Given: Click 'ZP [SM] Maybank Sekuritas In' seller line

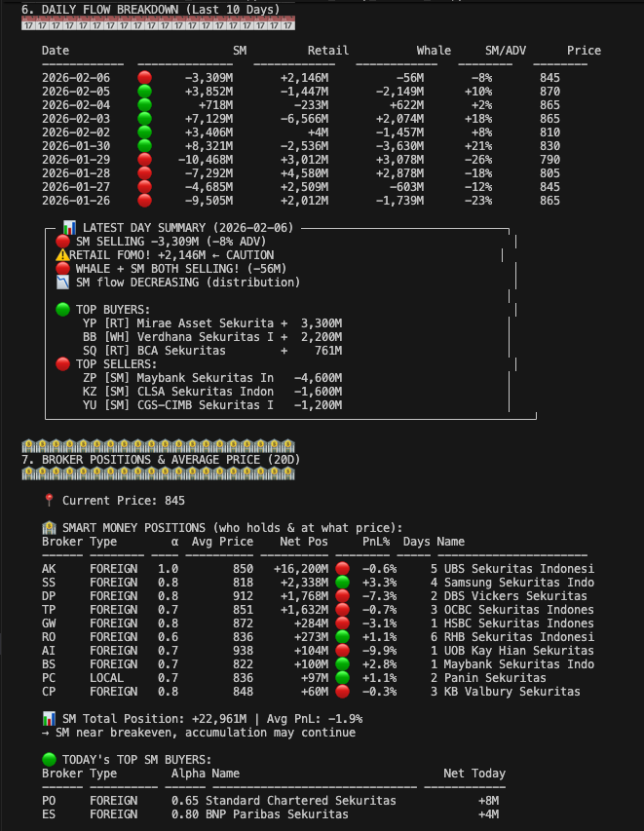Looking at the screenshot, I should 212,378.
